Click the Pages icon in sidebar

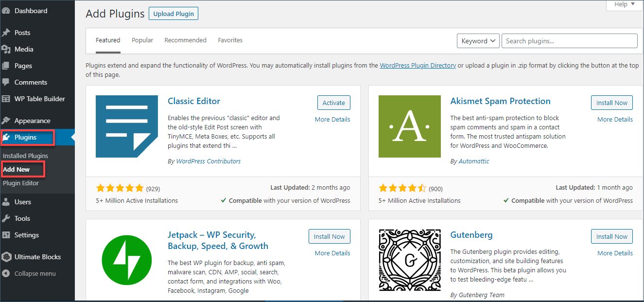[x=6, y=66]
